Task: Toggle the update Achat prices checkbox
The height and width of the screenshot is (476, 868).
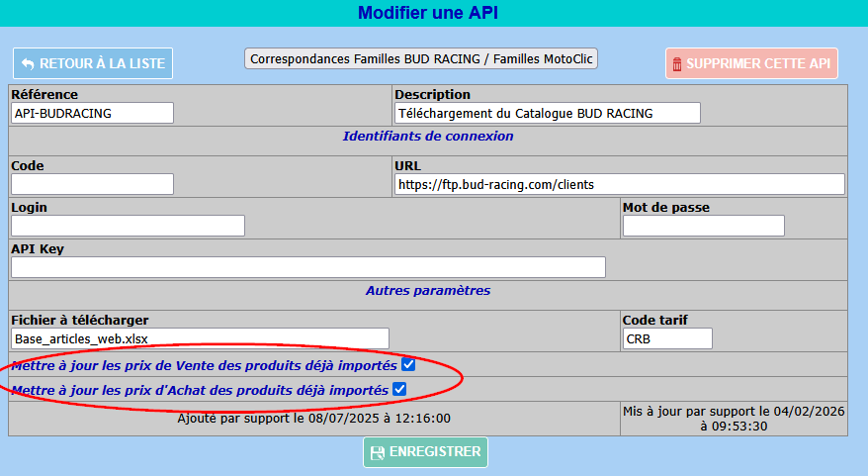Action: click(399, 390)
